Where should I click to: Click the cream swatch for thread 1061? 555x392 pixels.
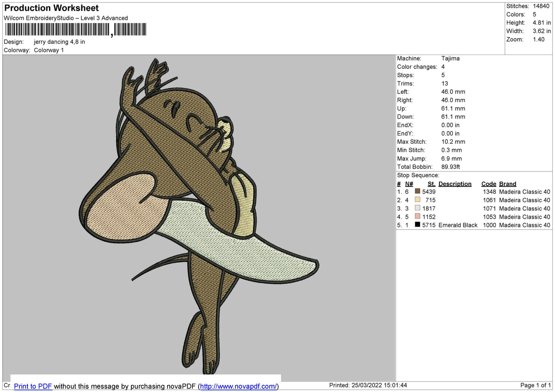click(x=418, y=200)
